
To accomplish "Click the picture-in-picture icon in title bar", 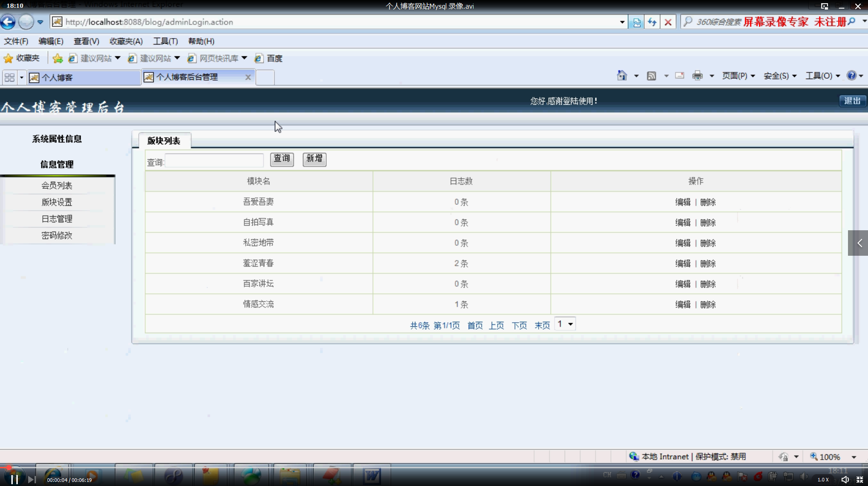I will (x=824, y=6).
